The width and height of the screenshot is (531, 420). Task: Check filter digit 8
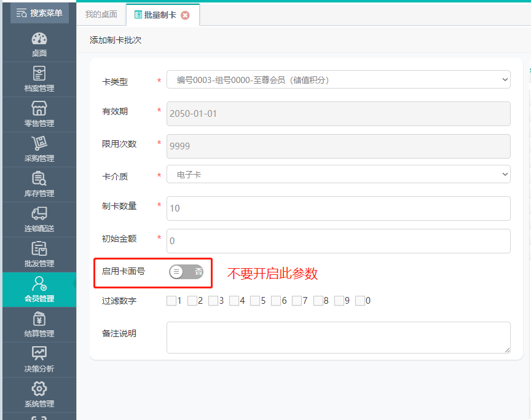[318, 301]
